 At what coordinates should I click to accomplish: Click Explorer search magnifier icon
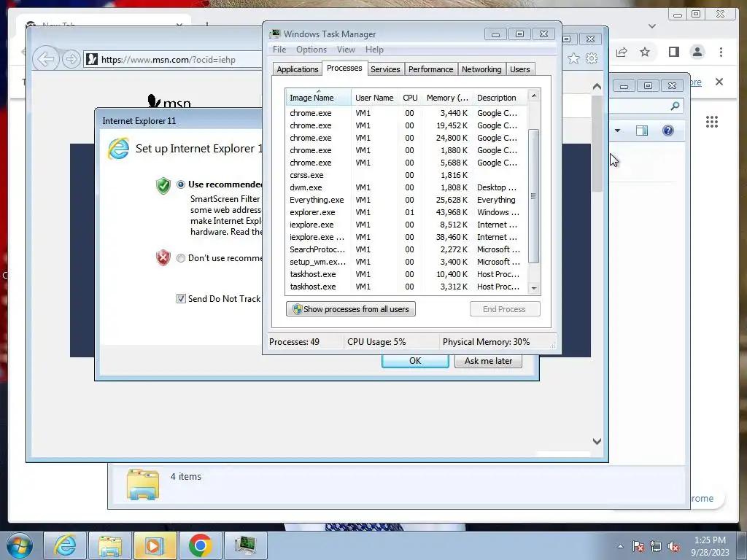pyautogui.click(x=675, y=106)
